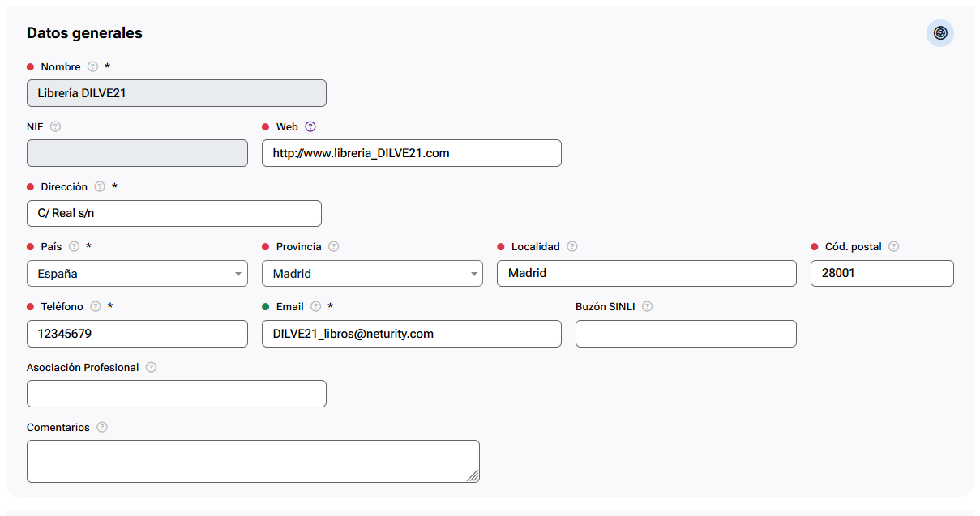Focus the Dirección field with C/ Real s/n
The image size is (980, 516).
(x=173, y=213)
